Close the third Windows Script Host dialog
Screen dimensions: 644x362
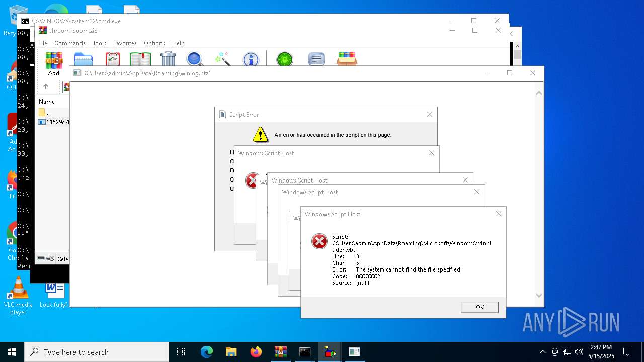465,180
